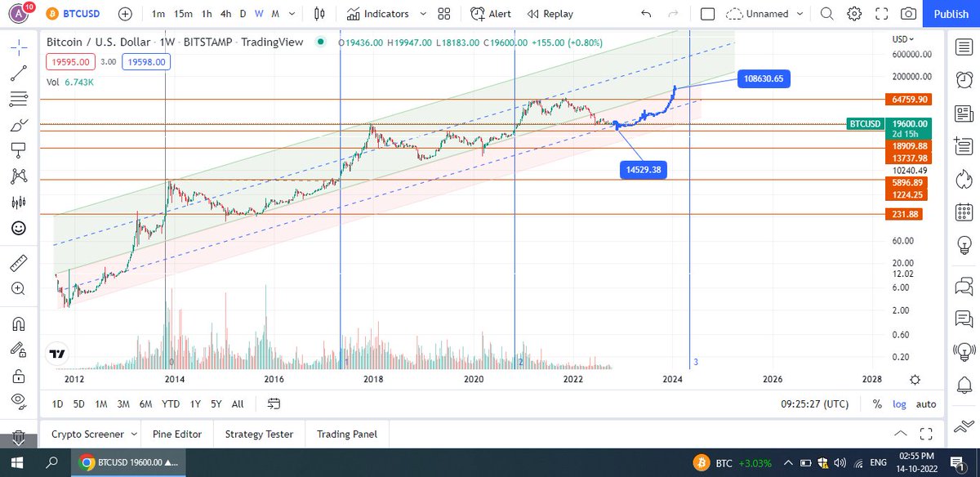Select the W weekly timeframe

coord(258,14)
